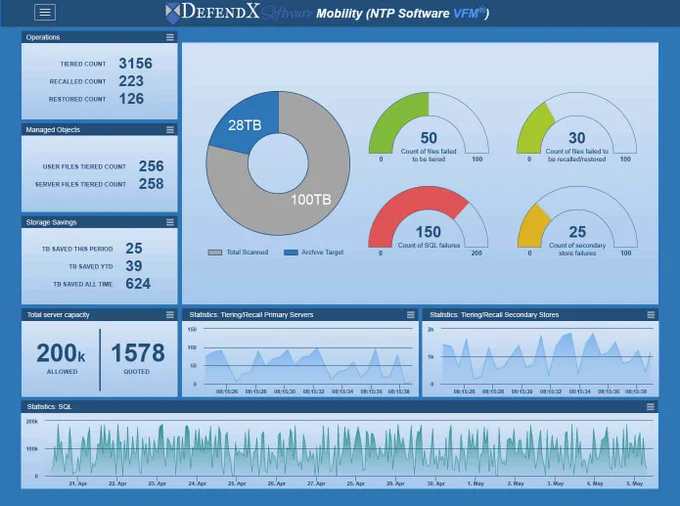680x506 pixels.
Task: Click the Mobility (NTP Software VFM) header title
Action: click(x=402, y=13)
